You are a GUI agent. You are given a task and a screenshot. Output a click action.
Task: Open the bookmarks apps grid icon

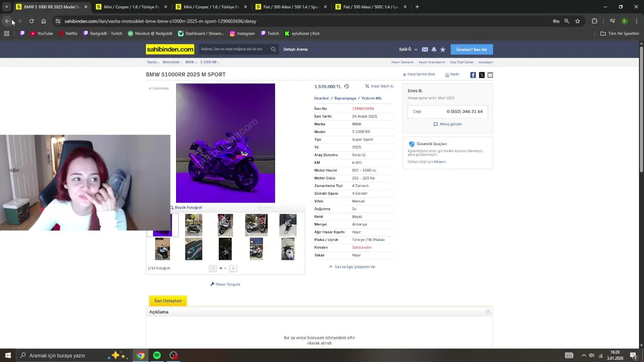pyautogui.click(x=7, y=34)
